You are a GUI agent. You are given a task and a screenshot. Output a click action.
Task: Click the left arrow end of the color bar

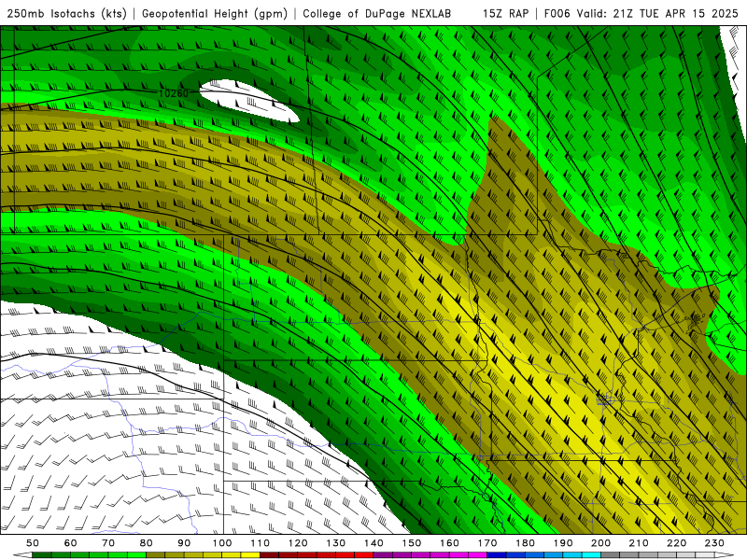point(22,555)
